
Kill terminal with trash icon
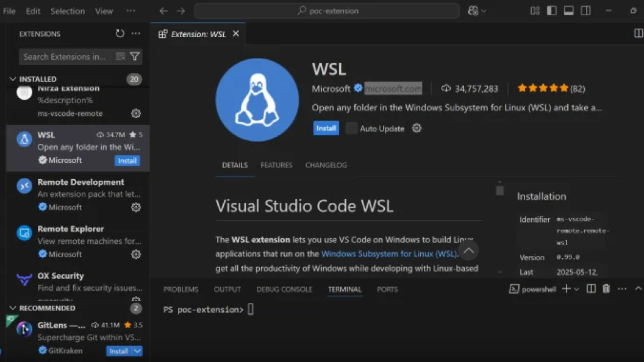coord(606,288)
